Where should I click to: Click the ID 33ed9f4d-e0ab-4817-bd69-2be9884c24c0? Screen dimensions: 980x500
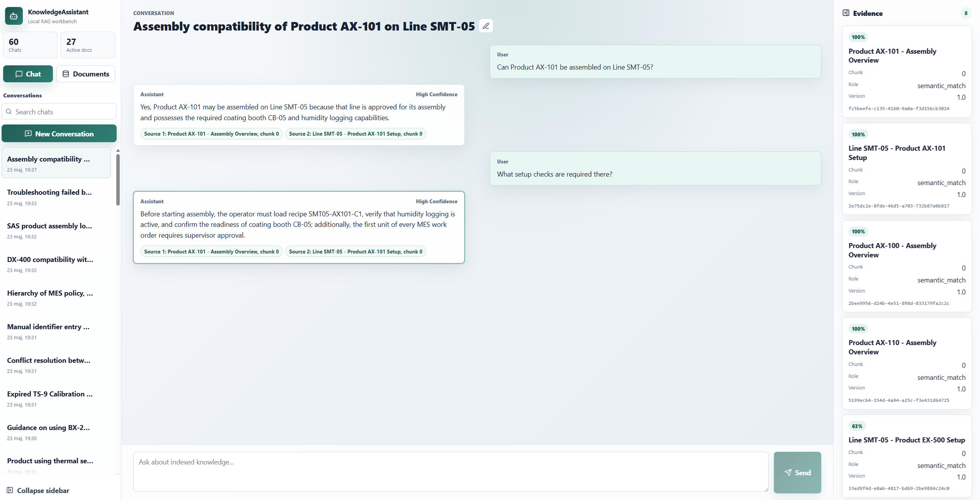coord(898,488)
